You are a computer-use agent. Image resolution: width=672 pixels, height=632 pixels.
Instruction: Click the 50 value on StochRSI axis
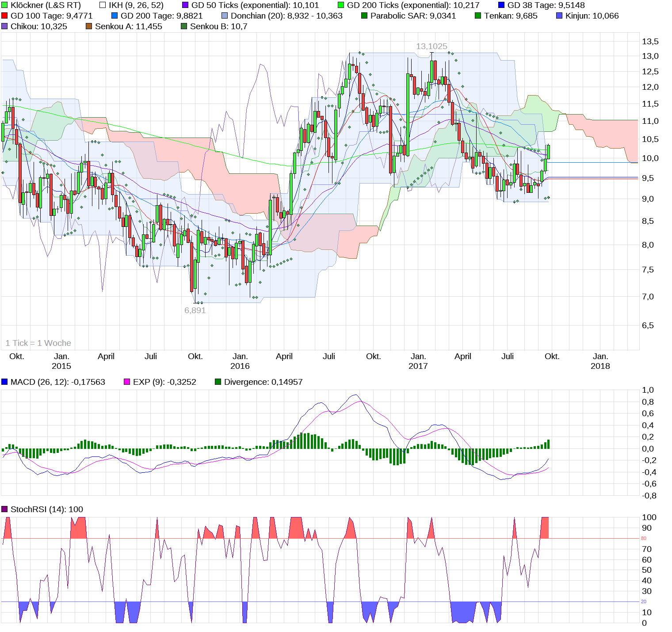[647, 570]
